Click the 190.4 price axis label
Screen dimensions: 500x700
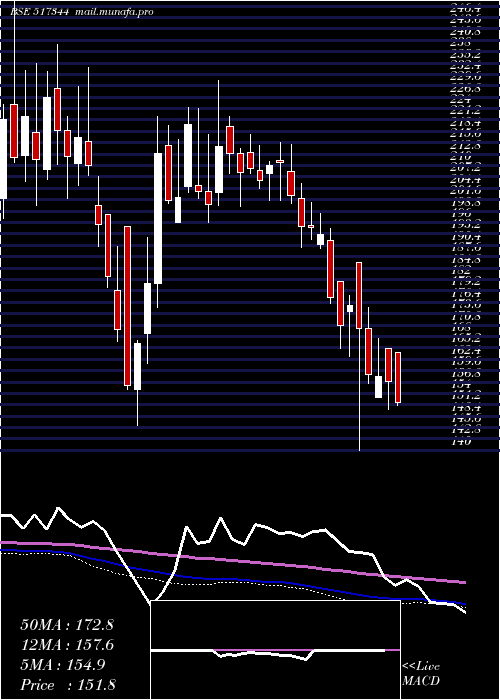(465, 237)
